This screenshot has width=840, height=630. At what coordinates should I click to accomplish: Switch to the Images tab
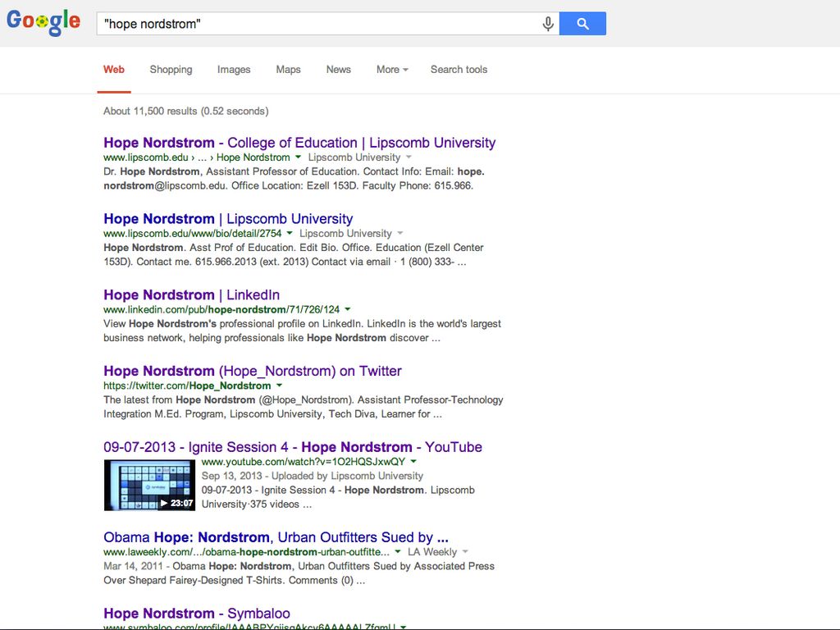click(x=234, y=70)
